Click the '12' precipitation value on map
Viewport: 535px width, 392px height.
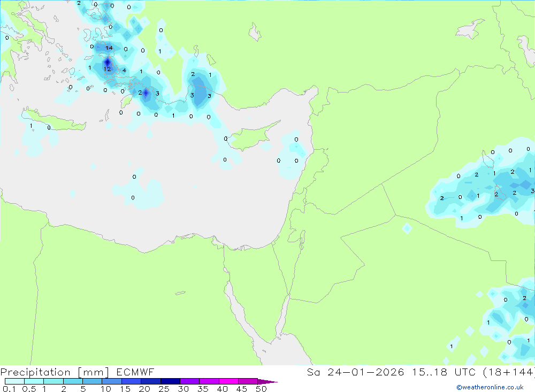(x=107, y=69)
